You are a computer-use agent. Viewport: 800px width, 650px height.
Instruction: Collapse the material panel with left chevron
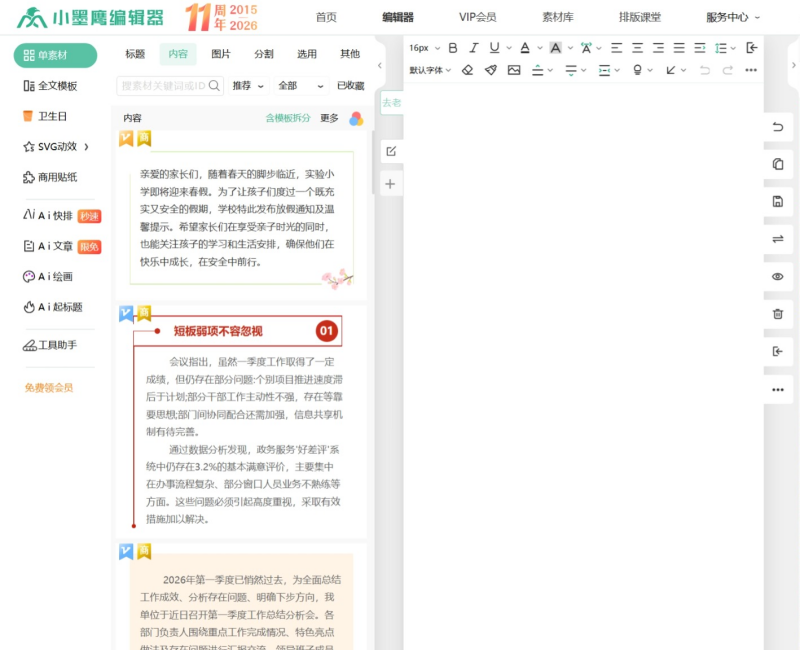tap(380, 65)
